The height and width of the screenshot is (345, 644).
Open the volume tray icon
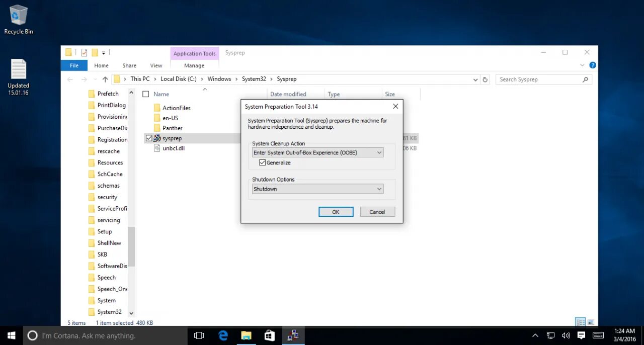coord(566,335)
